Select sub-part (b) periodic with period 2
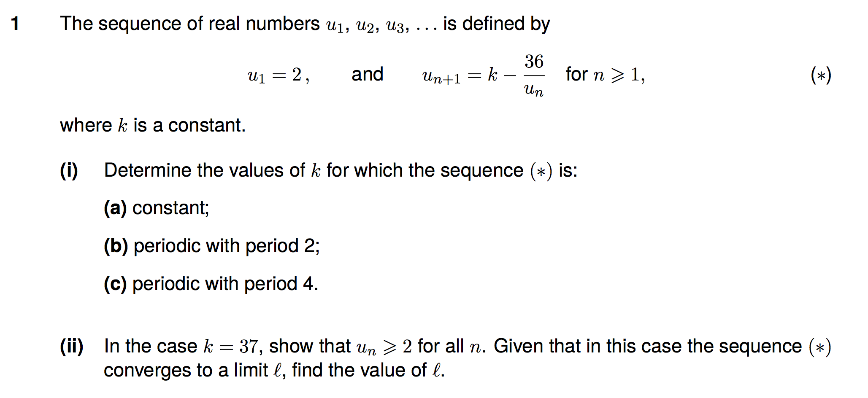The image size is (868, 398). click(x=212, y=246)
